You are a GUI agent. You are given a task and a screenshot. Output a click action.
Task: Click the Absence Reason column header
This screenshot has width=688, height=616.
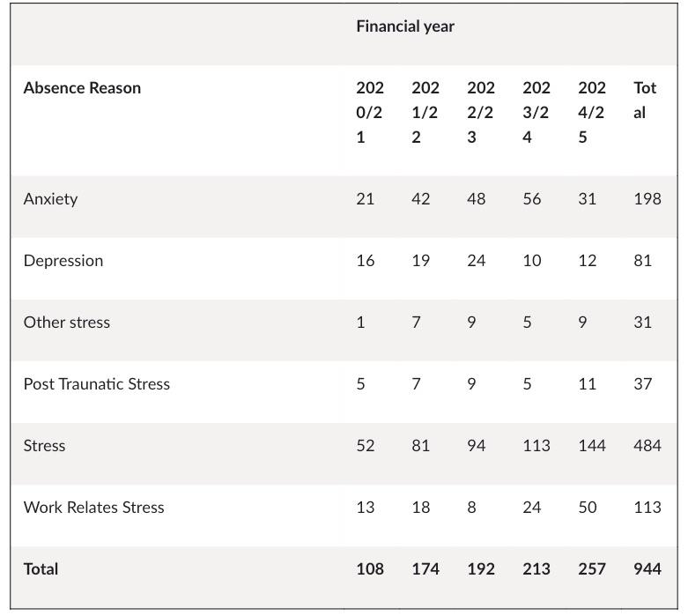coord(82,88)
